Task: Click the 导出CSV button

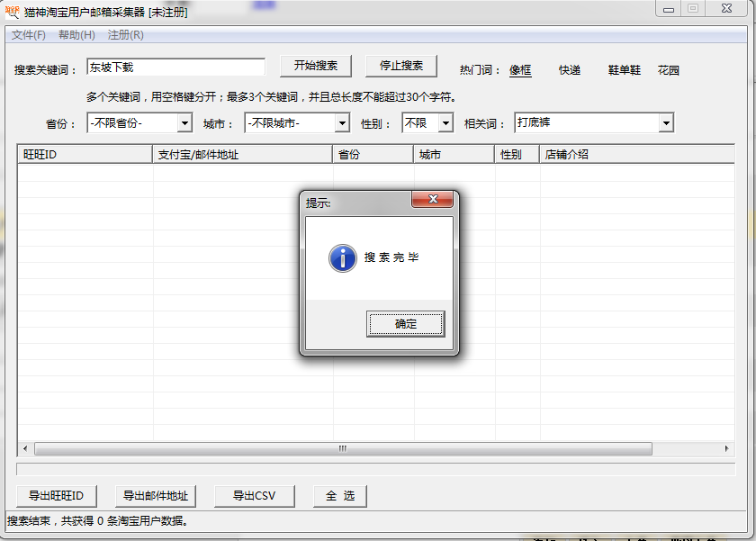Action: (x=254, y=496)
